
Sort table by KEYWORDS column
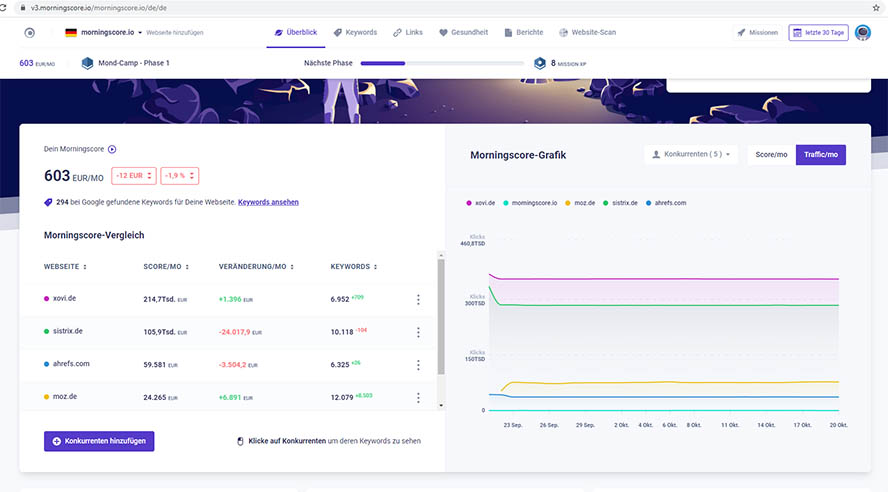[353, 267]
